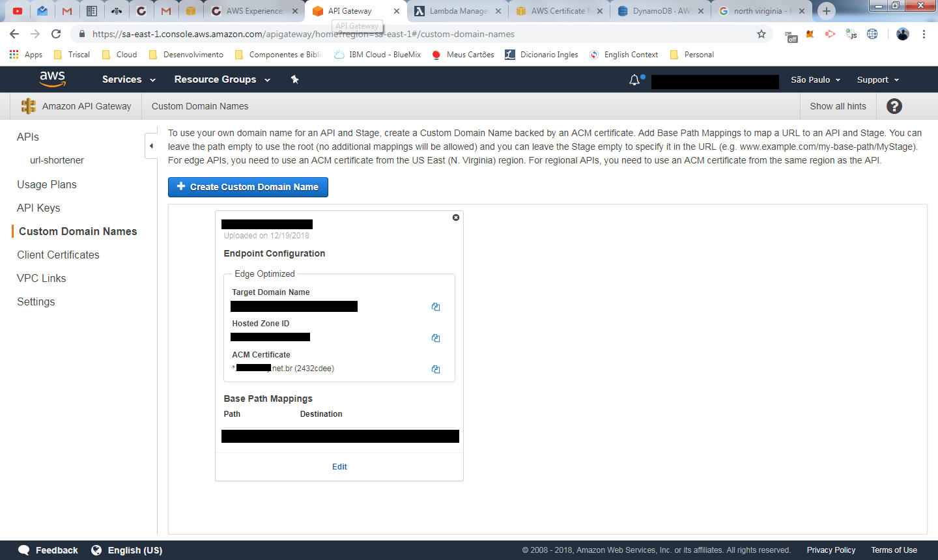The image size is (938, 560).
Task: Open the Meus Cartões bookmark
Action: point(463,55)
